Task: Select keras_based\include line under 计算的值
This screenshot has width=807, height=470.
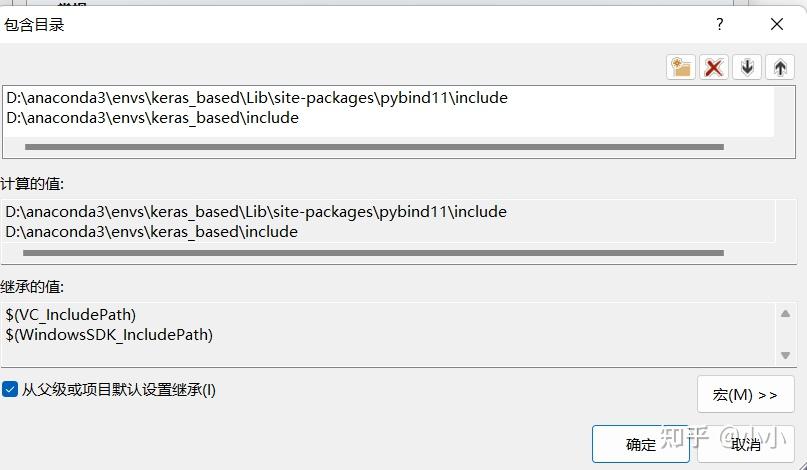Action: click(151, 232)
